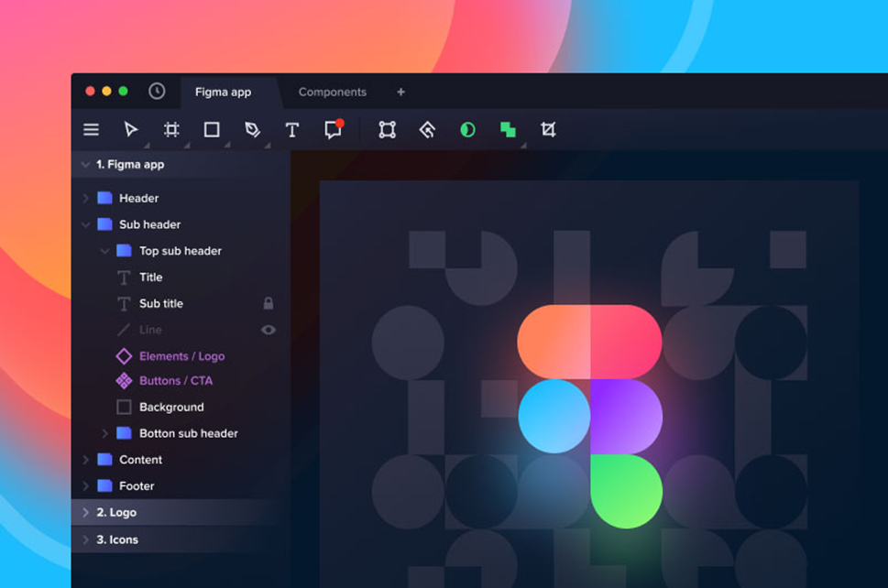
Task: Select the Buttons / CTA layer name
Action: tap(176, 381)
